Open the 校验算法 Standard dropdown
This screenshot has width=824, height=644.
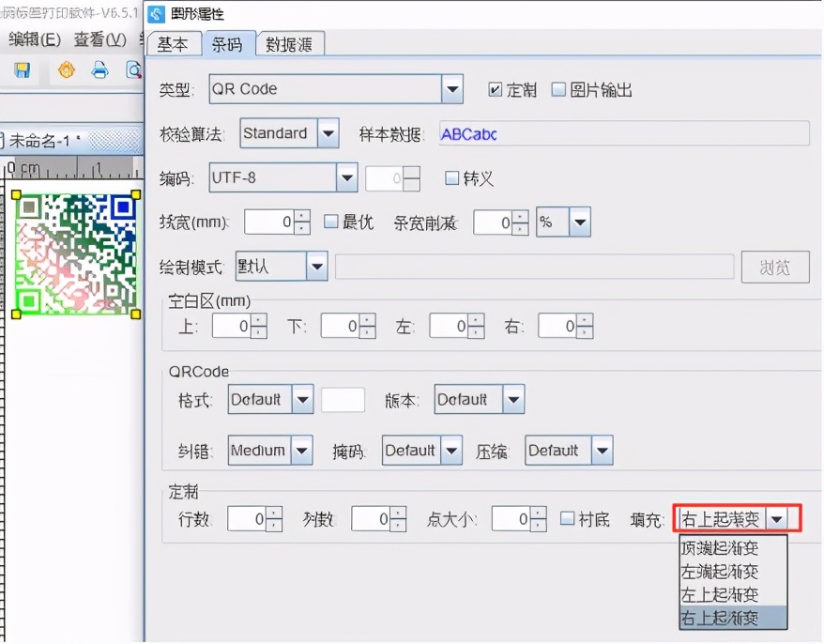328,133
